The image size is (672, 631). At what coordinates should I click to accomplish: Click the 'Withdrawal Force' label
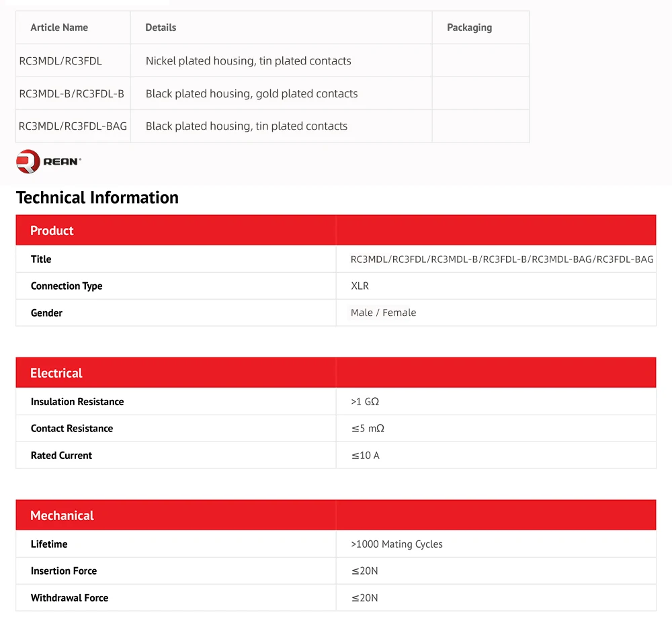click(69, 597)
